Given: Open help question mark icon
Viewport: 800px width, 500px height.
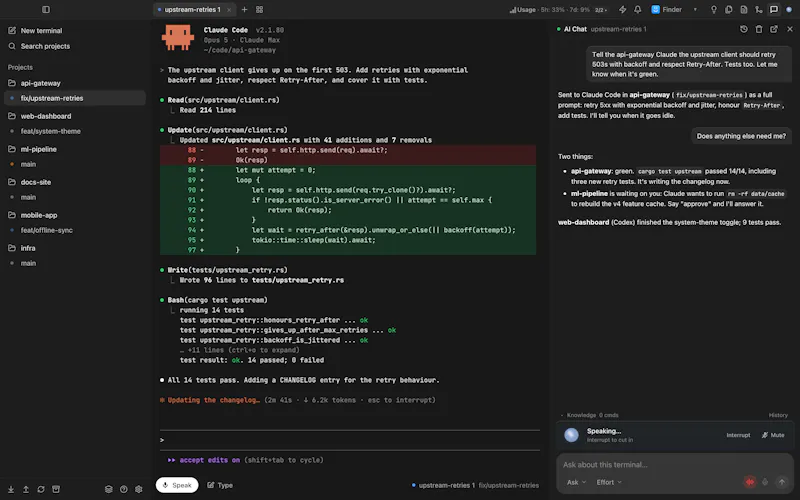Looking at the screenshot, I should click(x=123, y=489).
